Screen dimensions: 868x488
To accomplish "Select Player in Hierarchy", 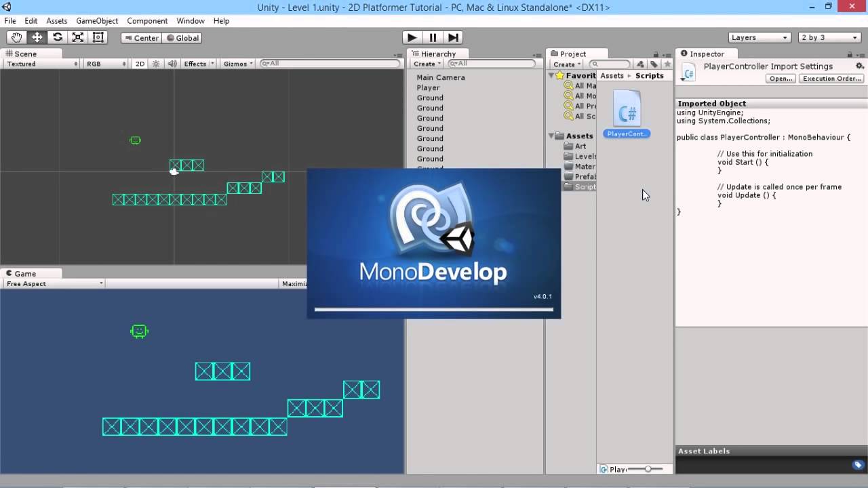I will [428, 87].
